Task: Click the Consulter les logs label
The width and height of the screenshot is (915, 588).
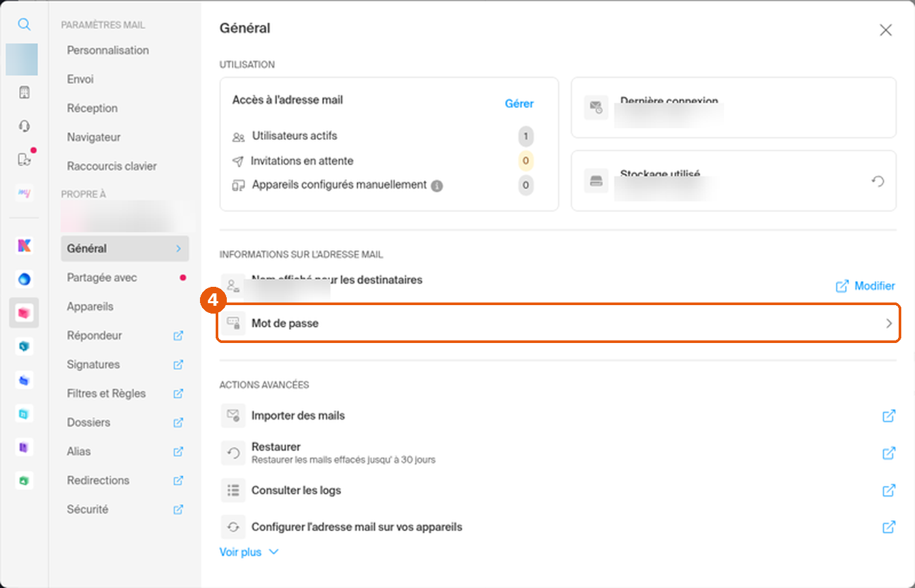Action: tap(296, 490)
